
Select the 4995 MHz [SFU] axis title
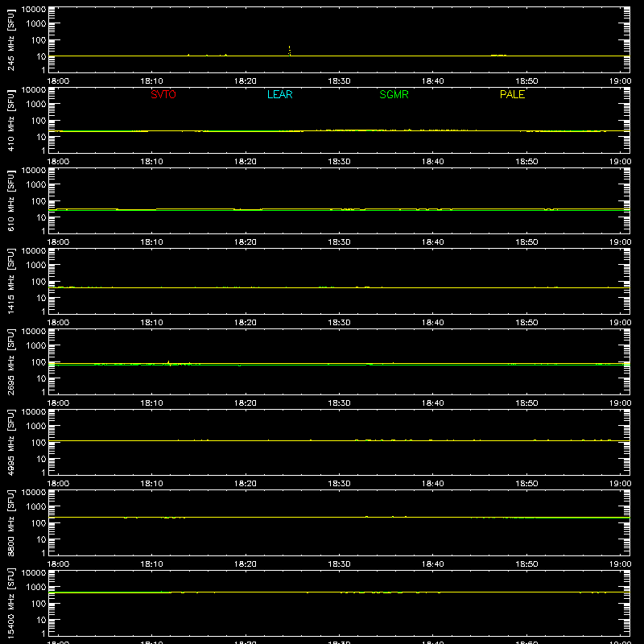(x=11, y=442)
